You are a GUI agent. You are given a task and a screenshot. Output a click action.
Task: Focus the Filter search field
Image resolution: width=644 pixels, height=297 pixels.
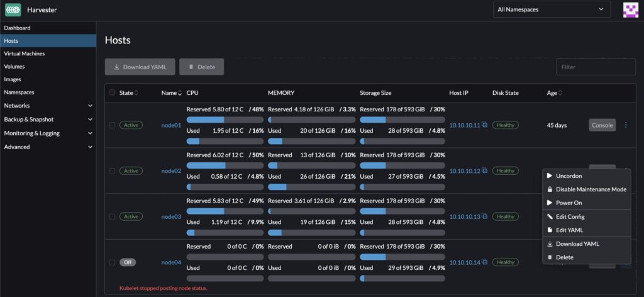(x=596, y=67)
